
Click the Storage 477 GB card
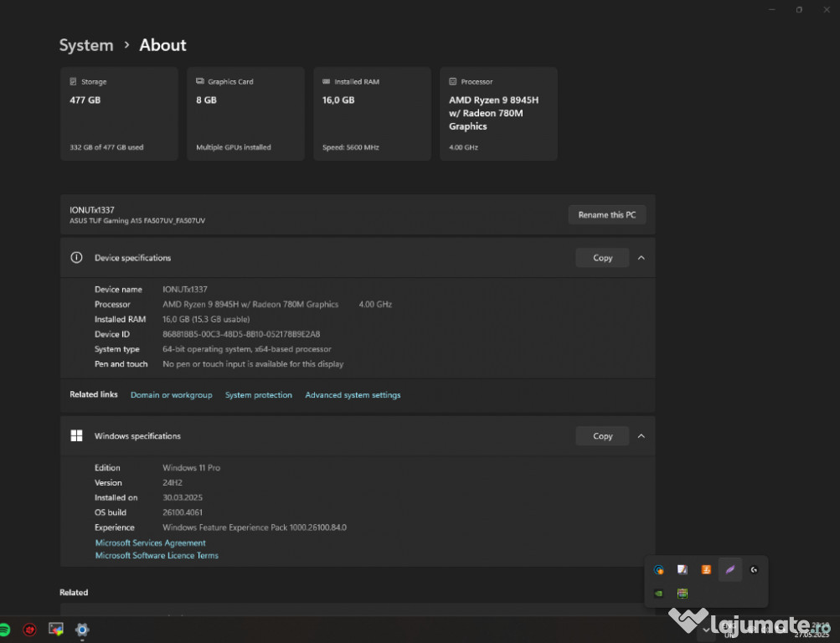[119, 114]
